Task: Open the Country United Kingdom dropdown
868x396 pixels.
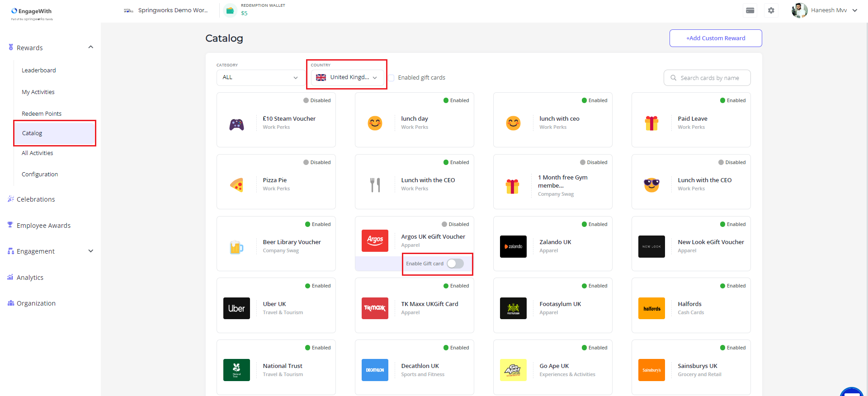Action: pyautogui.click(x=347, y=77)
